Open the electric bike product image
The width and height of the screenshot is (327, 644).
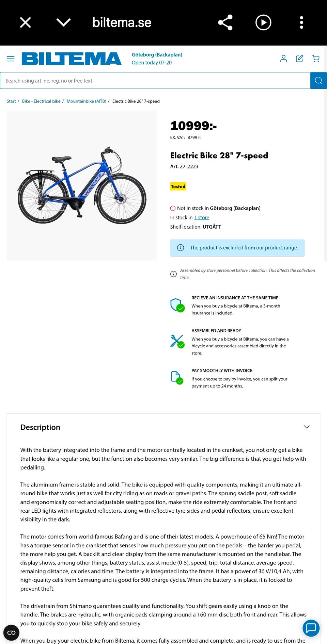[82, 186]
